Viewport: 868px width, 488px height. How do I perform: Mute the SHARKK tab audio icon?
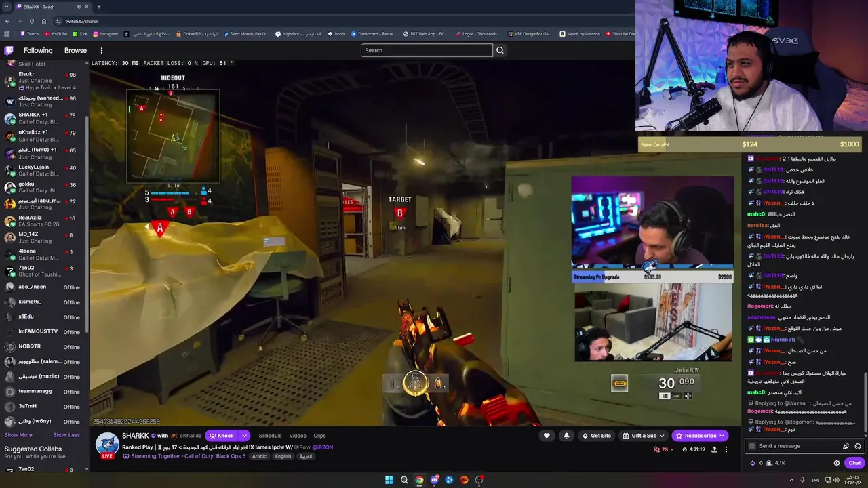pos(78,7)
